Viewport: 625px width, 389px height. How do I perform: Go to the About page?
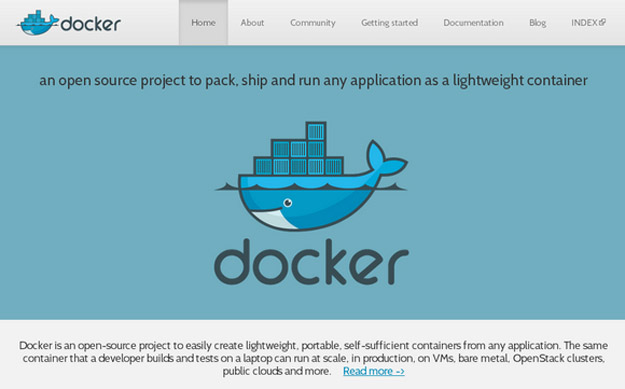pos(252,23)
